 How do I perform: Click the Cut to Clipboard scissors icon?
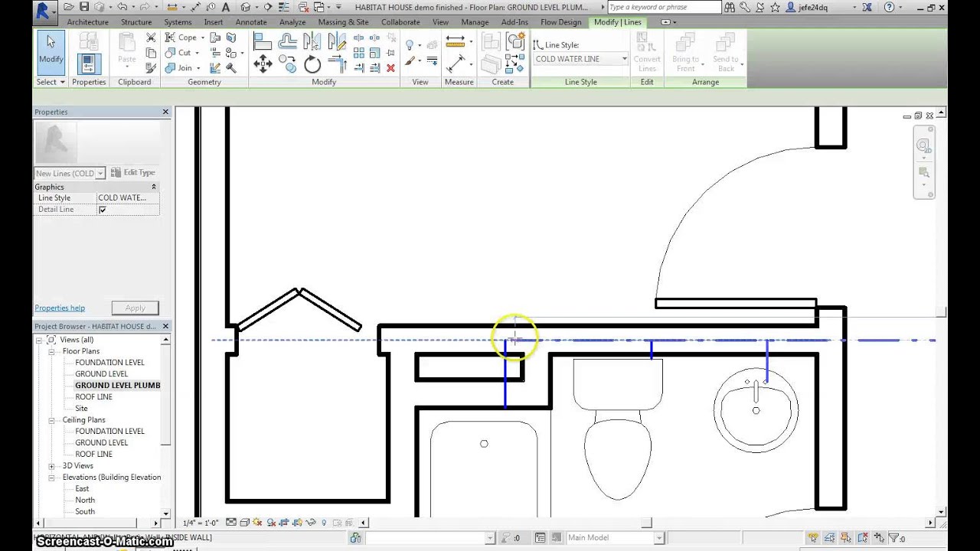151,37
